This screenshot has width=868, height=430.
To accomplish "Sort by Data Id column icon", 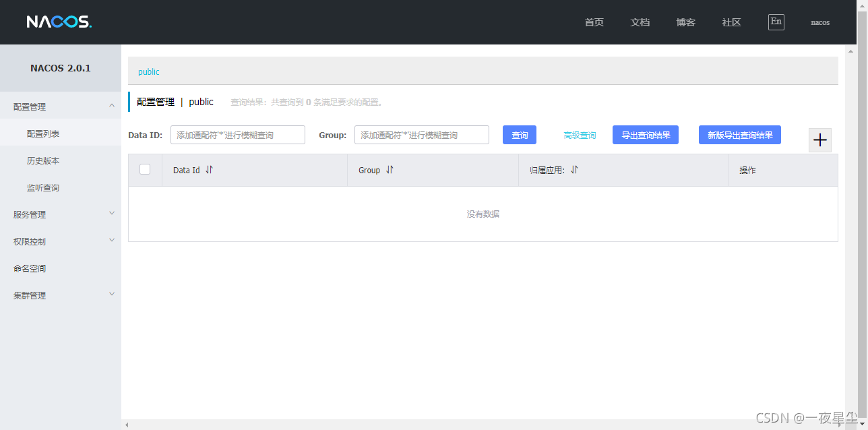I will [x=209, y=170].
